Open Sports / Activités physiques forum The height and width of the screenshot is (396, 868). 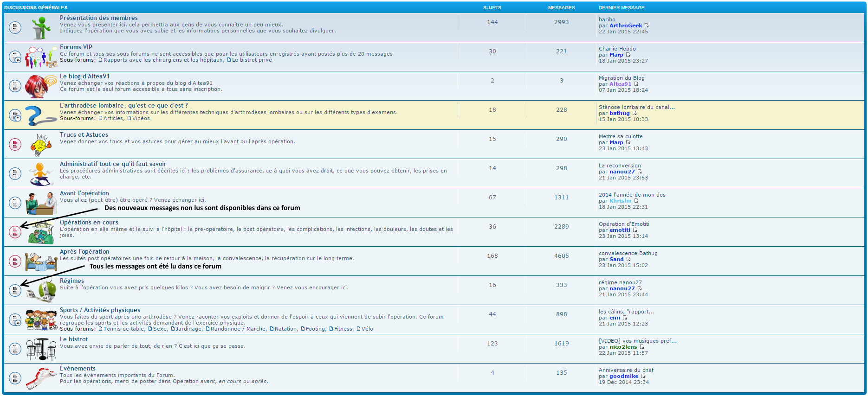pyautogui.click(x=100, y=310)
